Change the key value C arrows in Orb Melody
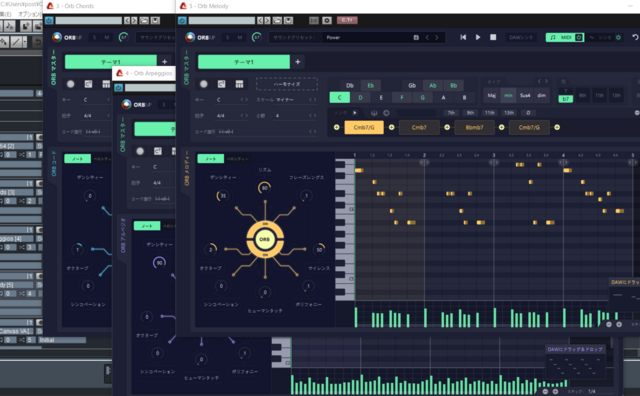Screen dimensions: 640x396 [x=244, y=100]
